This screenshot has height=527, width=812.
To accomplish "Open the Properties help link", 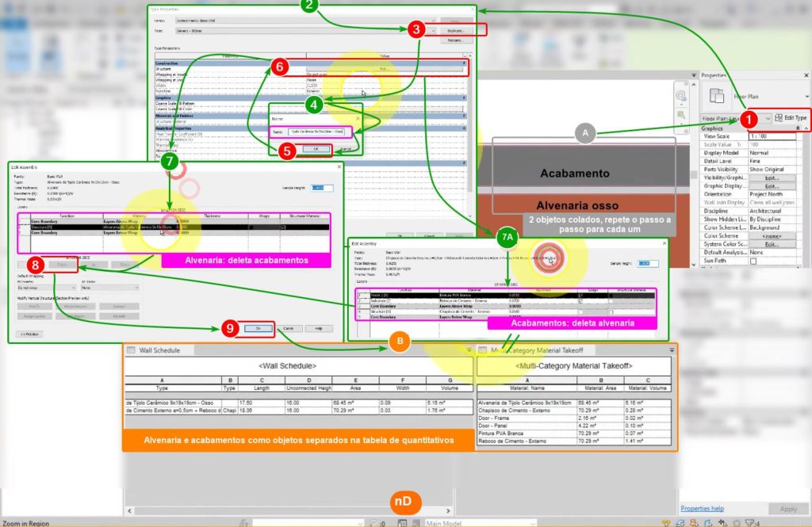I will 702,508.
